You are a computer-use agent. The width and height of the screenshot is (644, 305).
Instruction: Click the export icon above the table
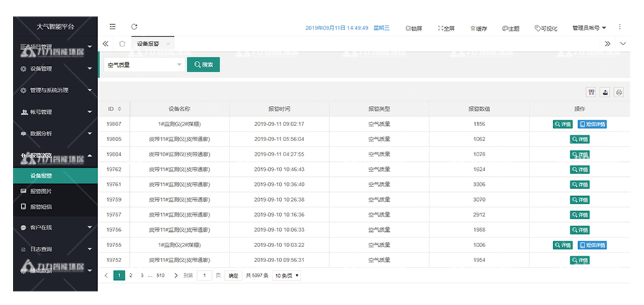[605, 92]
